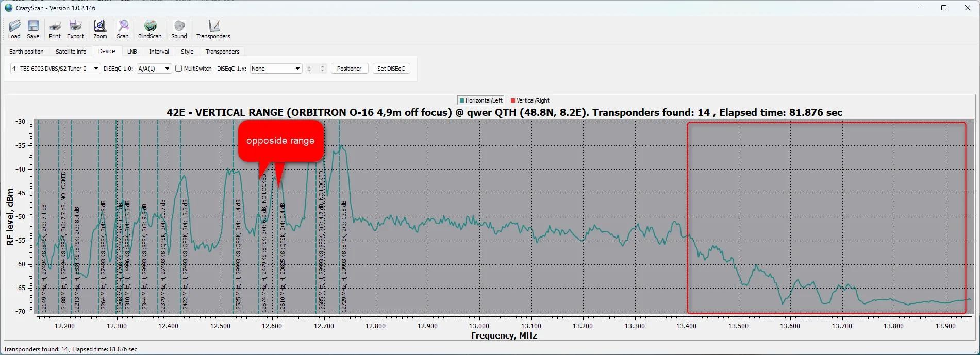This screenshot has height=355, width=980.
Task: Open the DiSEqC 1.x None dropdown
Action: coord(276,69)
